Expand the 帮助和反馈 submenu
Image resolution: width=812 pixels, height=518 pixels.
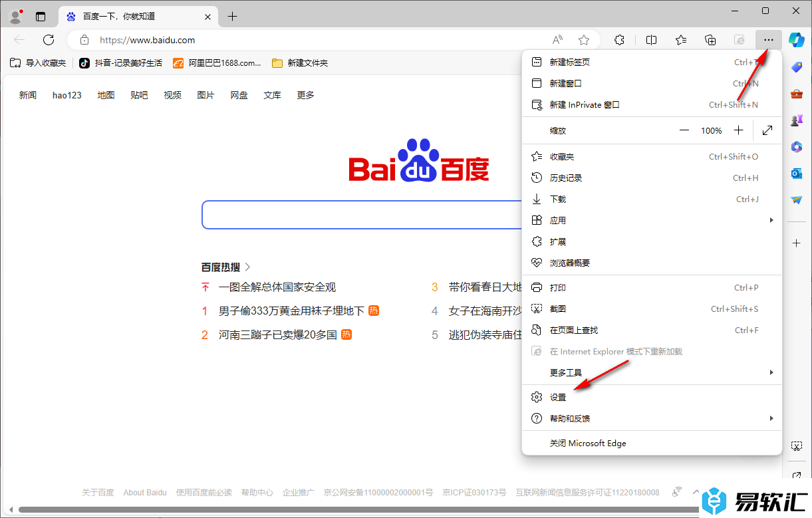652,419
